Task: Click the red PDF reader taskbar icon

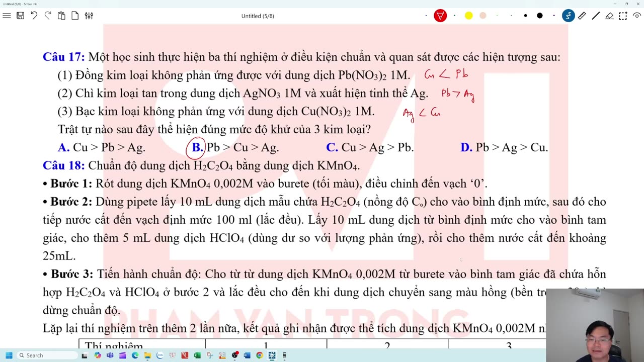Action: tap(185, 355)
